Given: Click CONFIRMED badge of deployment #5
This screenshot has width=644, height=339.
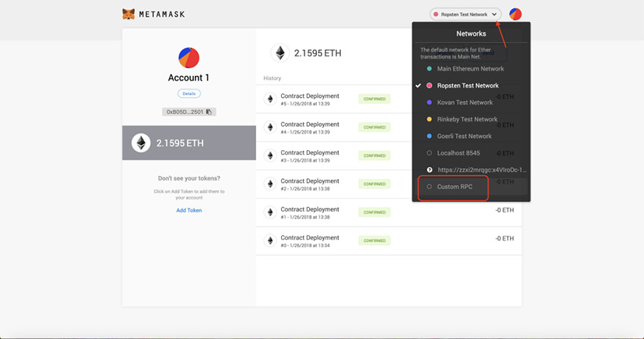Looking at the screenshot, I should click(374, 99).
